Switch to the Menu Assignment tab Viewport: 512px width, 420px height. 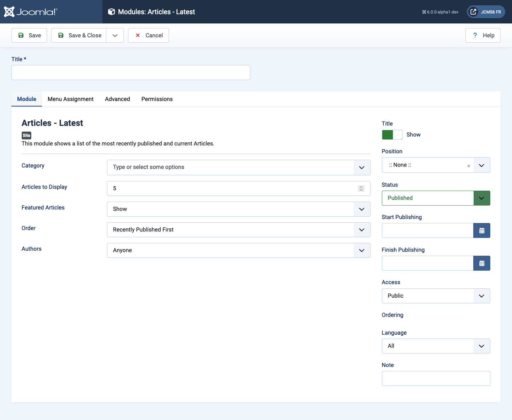[x=70, y=99]
